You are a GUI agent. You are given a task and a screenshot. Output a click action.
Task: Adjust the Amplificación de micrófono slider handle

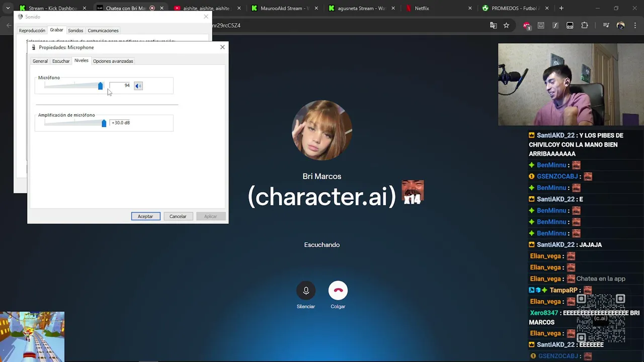click(104, 123)
